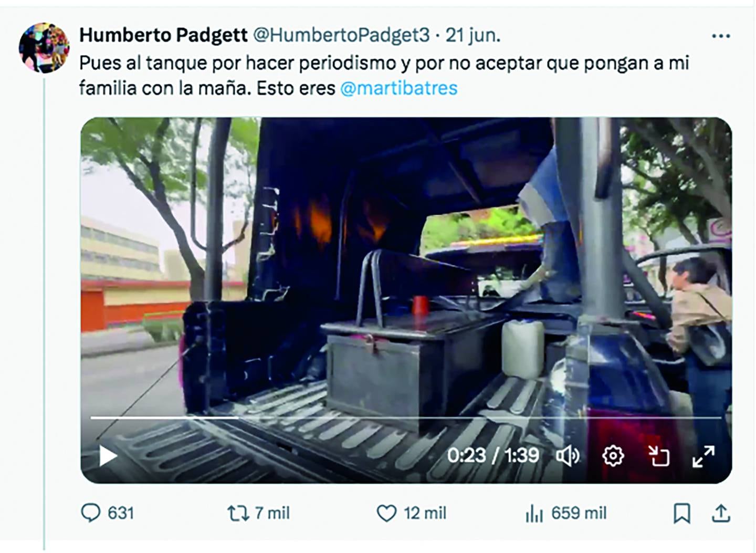Mute the video with the speaker icon
Image resolution: width=756 pixels, height=553 pixels.
tap(568, 456)
